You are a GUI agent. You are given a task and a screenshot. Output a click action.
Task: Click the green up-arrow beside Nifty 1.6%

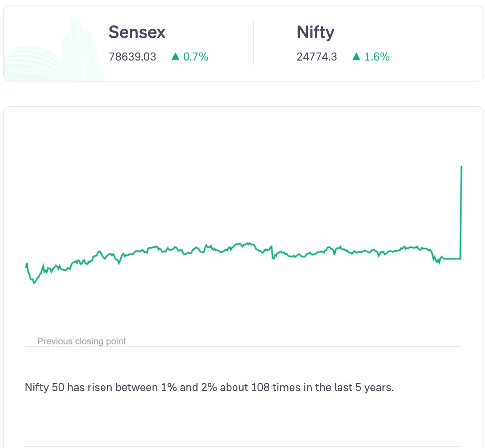356,57
